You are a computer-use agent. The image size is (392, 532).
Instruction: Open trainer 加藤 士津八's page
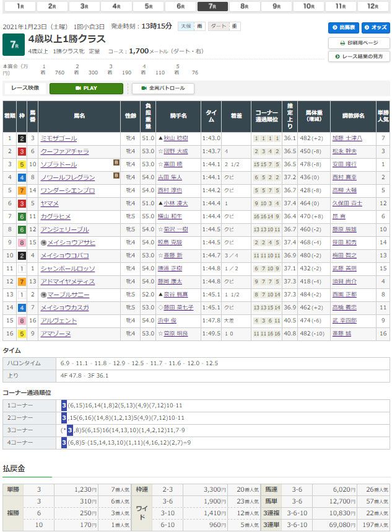[x=346, y=138]
